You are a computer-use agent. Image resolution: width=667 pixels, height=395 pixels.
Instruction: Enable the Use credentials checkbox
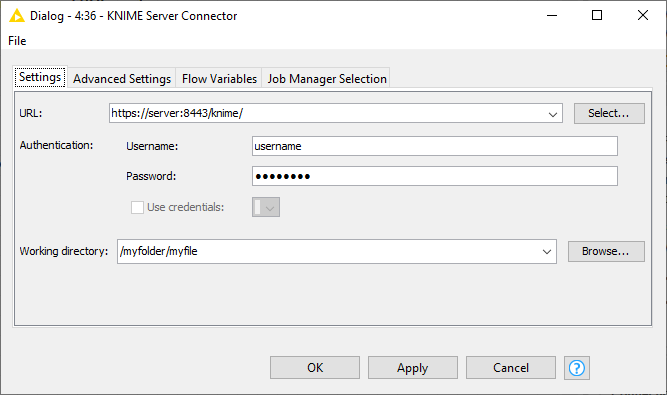coord(137,207)
